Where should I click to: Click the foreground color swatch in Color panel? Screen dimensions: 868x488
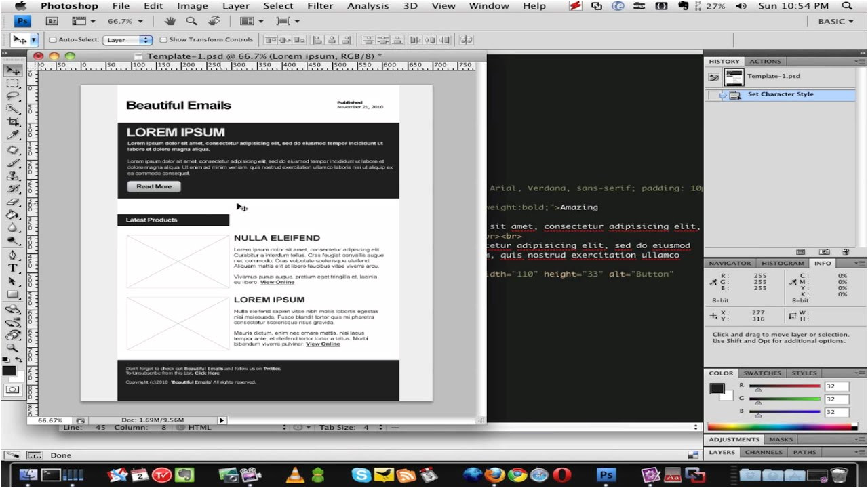716,388
